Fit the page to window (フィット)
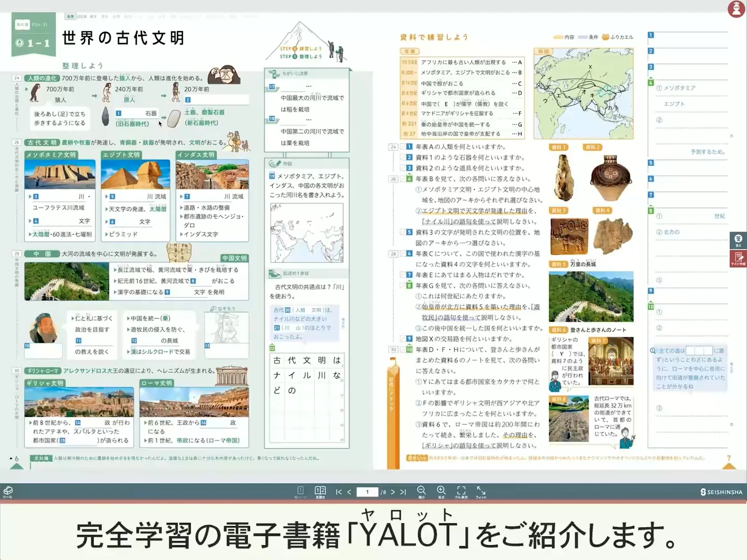 click(x=481, y=492)
